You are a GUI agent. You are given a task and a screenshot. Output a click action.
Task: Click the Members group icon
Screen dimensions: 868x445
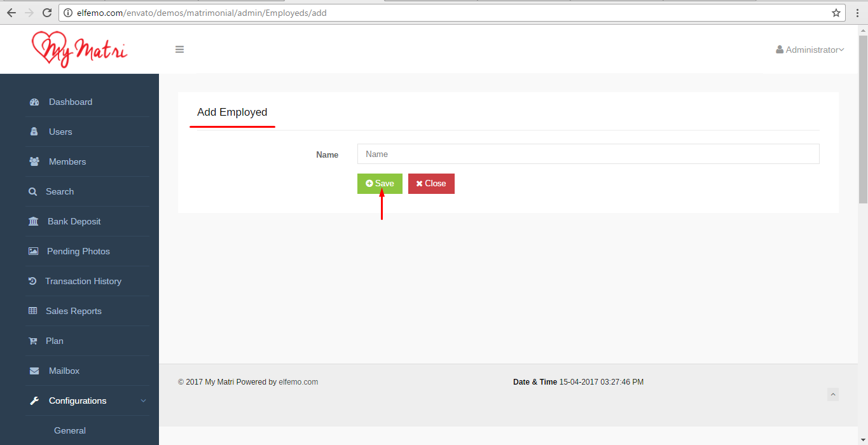coord(34,161)
